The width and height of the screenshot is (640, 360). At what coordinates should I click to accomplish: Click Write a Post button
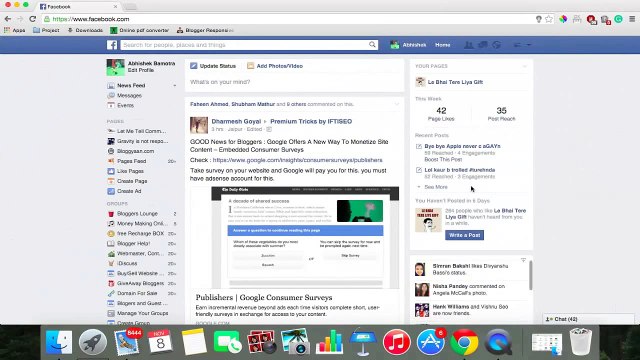point(464,235)
